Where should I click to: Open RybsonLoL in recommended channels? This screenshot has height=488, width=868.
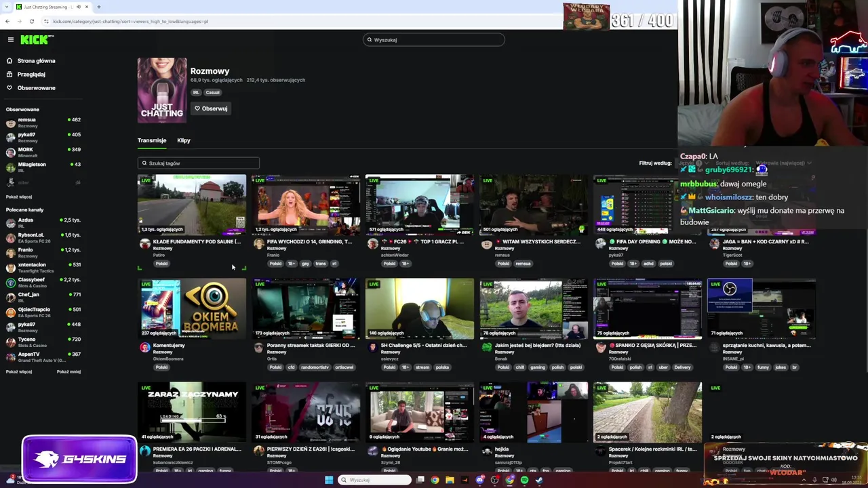pos(42,238)
